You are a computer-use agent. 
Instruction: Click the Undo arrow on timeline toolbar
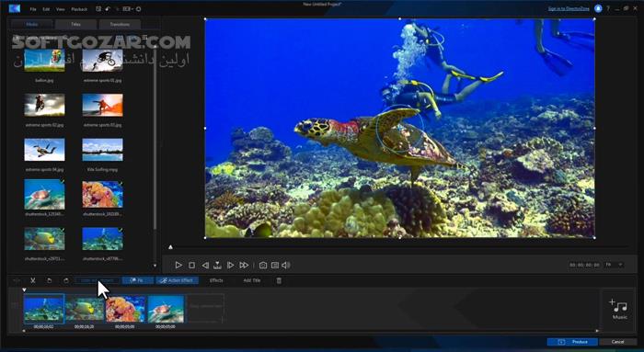pos(49,280)
